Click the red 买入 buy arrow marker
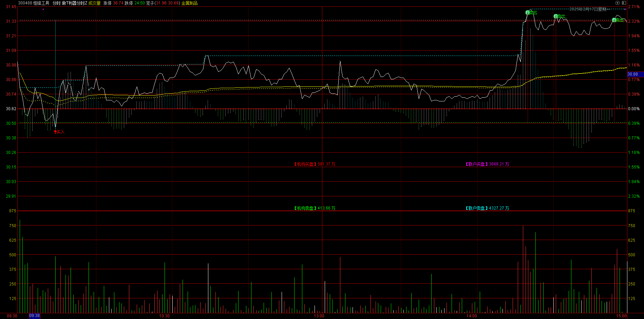644x319 pixels. (x=59, y=132)
